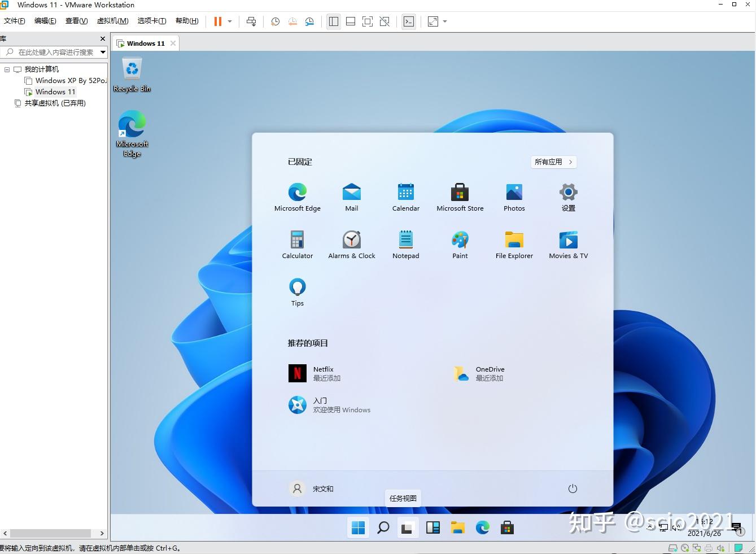
Task: Open the library search dropdown arrow
Action: coord(103,52)
